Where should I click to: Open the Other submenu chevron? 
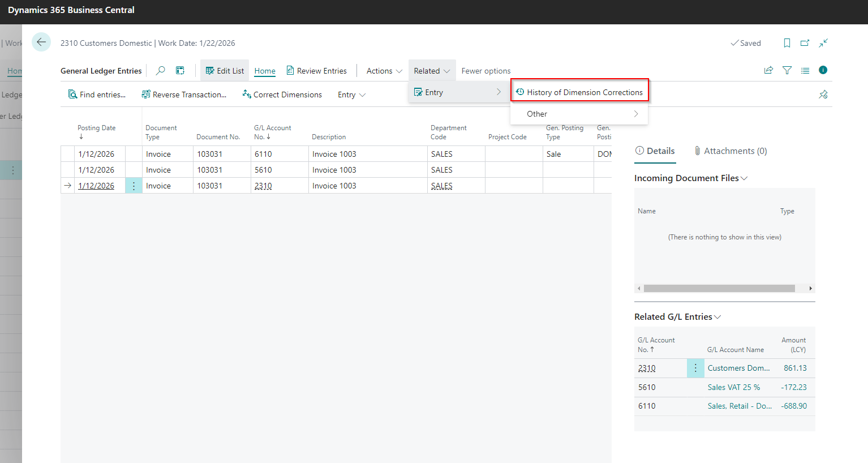(635, 113)
